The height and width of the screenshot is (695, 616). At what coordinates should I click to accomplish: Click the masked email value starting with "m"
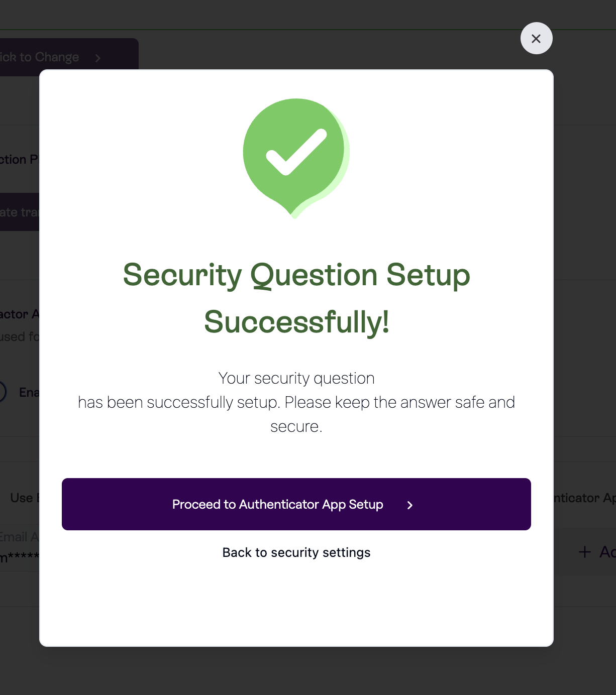[x=19, y=557]
